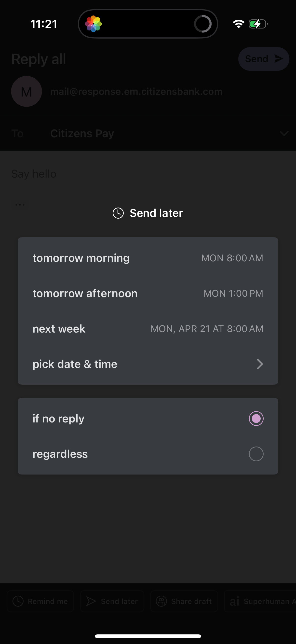Tap the M sender avatar
Screen dimensions: 296x644
[x=27, y=92]
